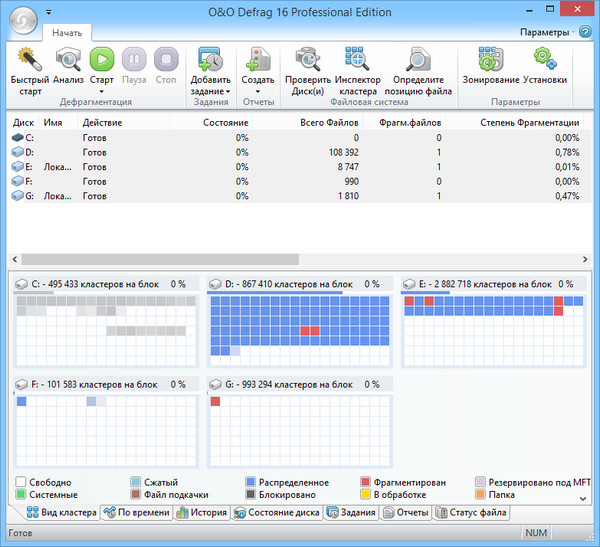Switch to the По времени tab

click(x=136, y=513)
